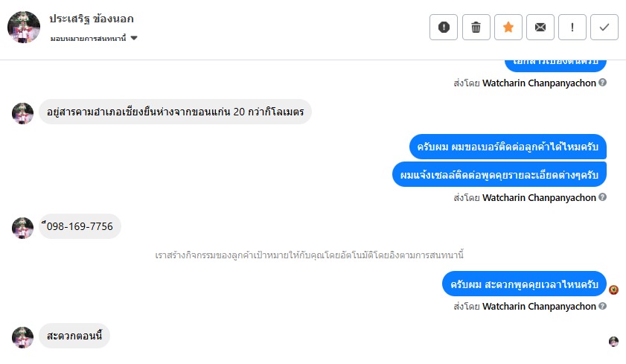The image size is (626, 364).
Task: Click the spam octagon icon button
Action: [x=444, y=28]
